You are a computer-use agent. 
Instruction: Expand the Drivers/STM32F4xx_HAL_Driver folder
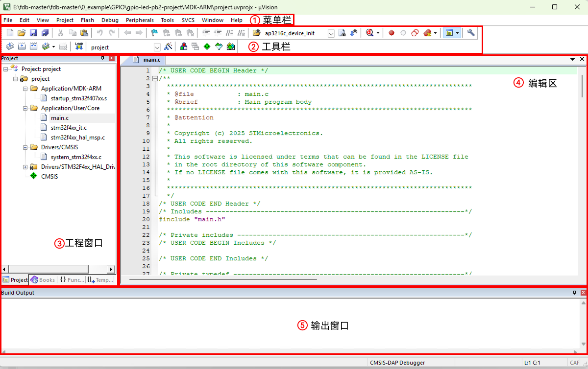pyautogui.click(x=25, y=167)
